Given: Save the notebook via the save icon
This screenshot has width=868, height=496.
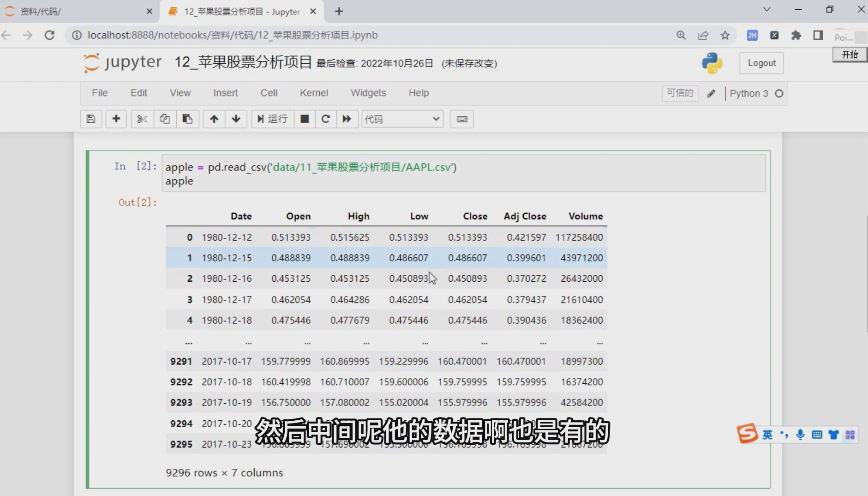Looking at the screenshot, I should pos(91,119).
